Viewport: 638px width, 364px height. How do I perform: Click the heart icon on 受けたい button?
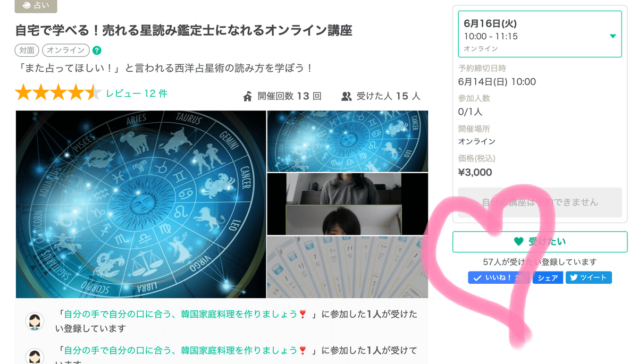pyautogui.click(x=519, y=242)
